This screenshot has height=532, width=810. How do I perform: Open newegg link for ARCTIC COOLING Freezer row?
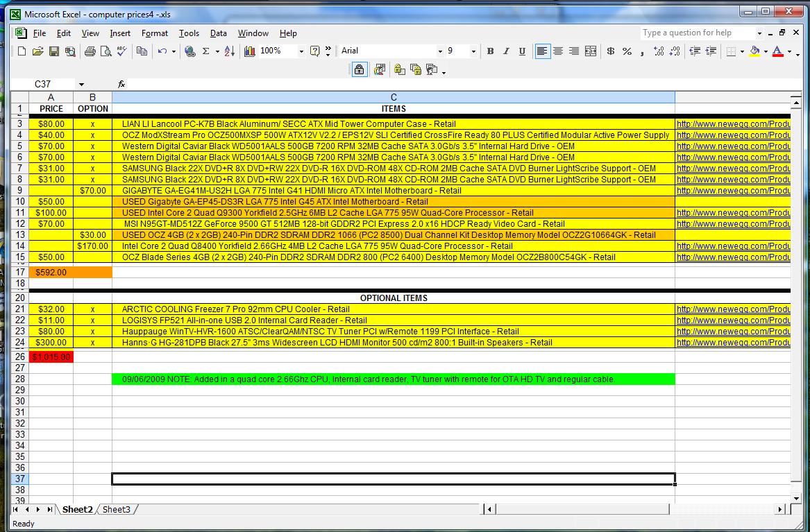click(x=733, y=309)
